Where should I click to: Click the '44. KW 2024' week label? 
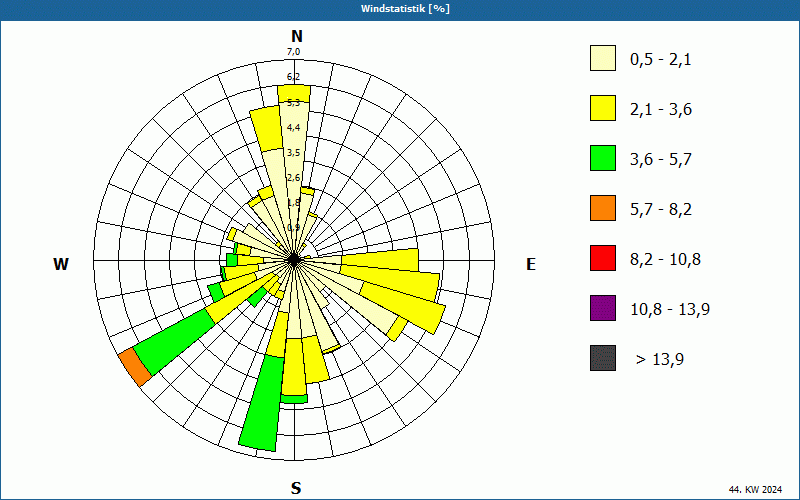coord(755,490)
